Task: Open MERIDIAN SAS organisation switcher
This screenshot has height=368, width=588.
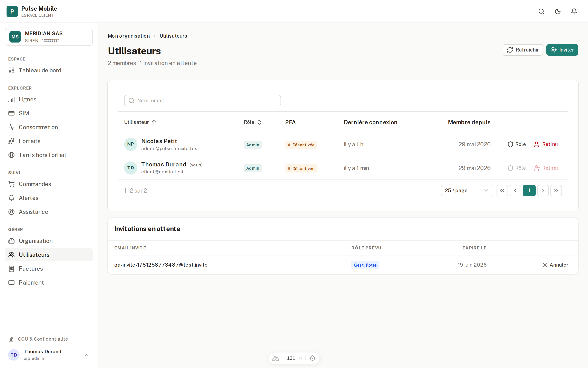Action: pyautogui.click(x=49, y=37)
